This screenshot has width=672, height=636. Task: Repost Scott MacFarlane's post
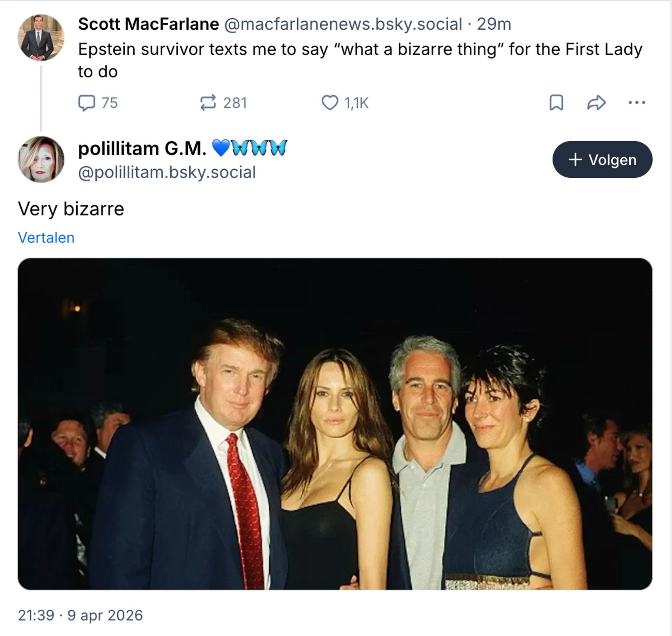208,103
